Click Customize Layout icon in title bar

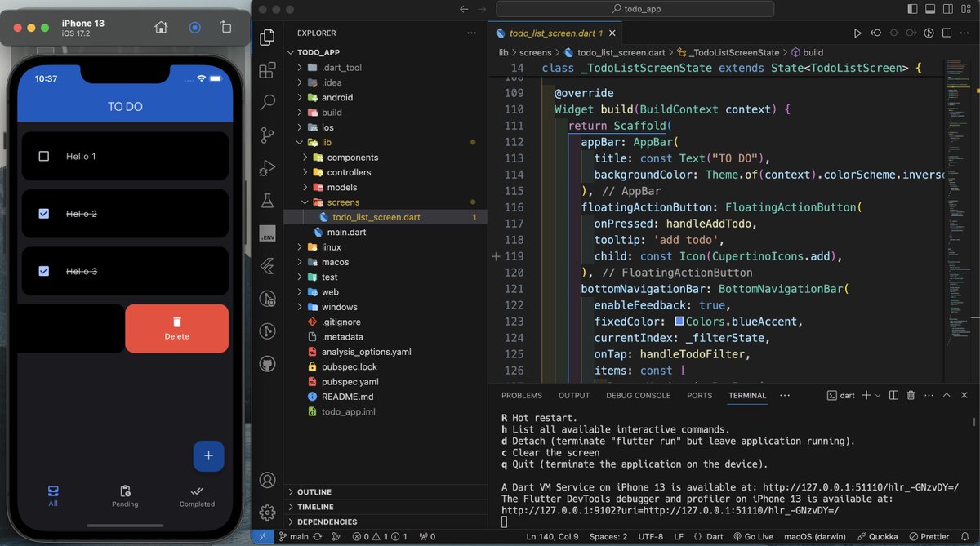964,9
